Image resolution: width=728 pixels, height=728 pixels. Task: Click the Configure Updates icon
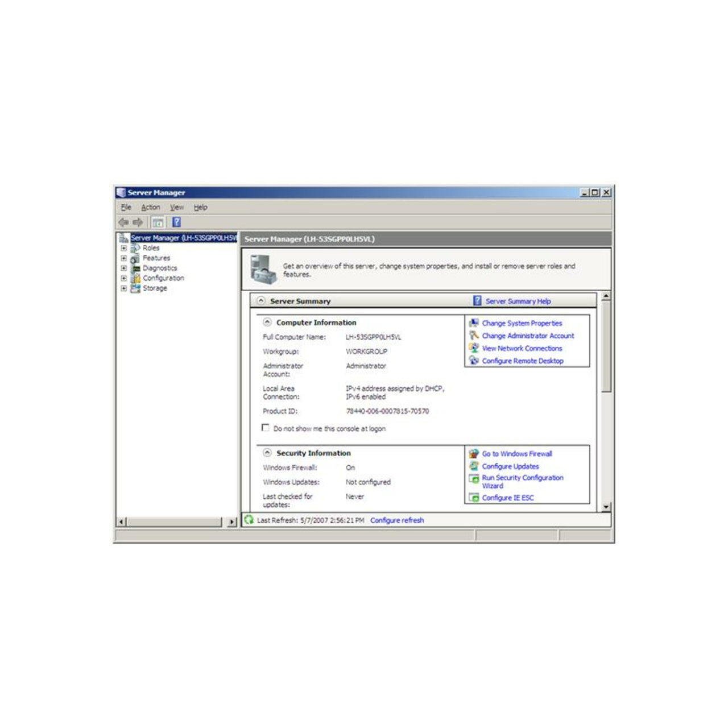(474, 466)
